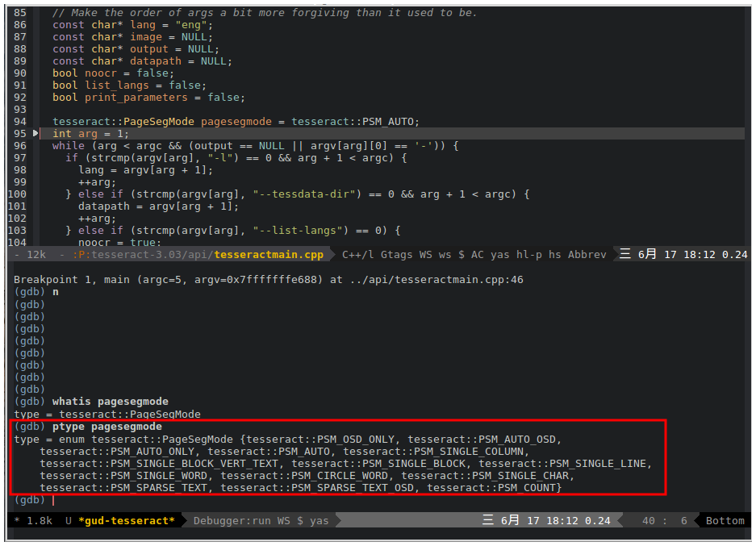The width and height of the screenshot is (756, 546).
Task: Click tesseract::PSM_SINGLE_COLUMN in the ptype output
Action: coord(433,451)
